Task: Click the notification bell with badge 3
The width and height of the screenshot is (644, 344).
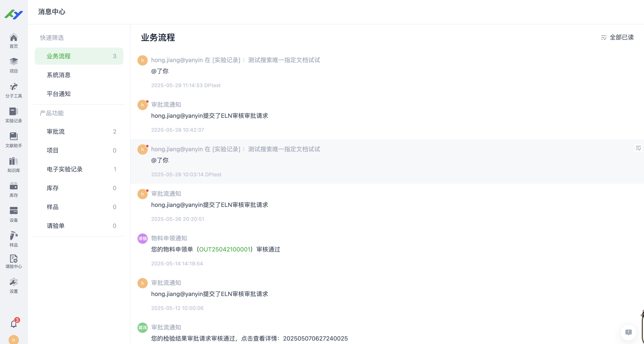Action: pyautogui.click(x=13, y=323)
